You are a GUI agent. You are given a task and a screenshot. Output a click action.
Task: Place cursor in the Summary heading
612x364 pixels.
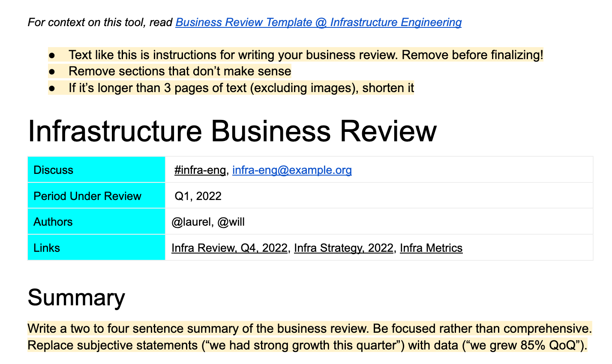76,297
